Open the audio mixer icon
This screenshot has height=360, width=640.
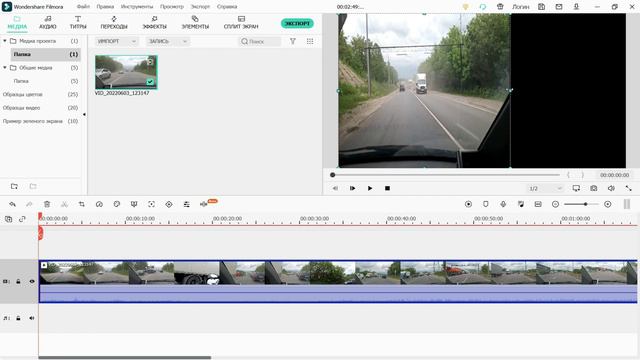521,204
